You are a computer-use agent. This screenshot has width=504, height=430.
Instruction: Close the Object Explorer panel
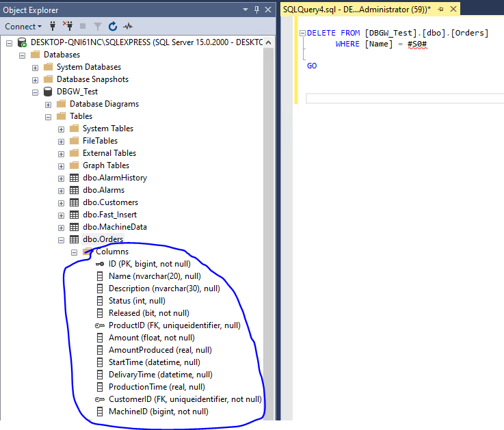(268, 10)
